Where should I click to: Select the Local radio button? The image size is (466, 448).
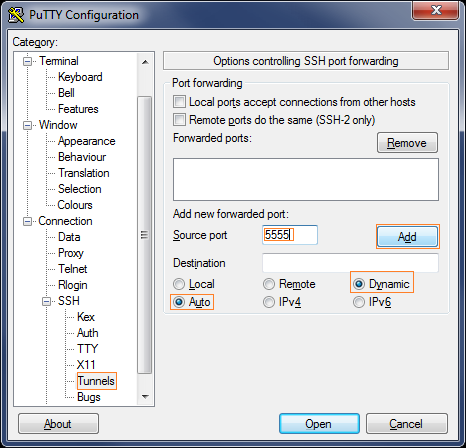[179, 284]
